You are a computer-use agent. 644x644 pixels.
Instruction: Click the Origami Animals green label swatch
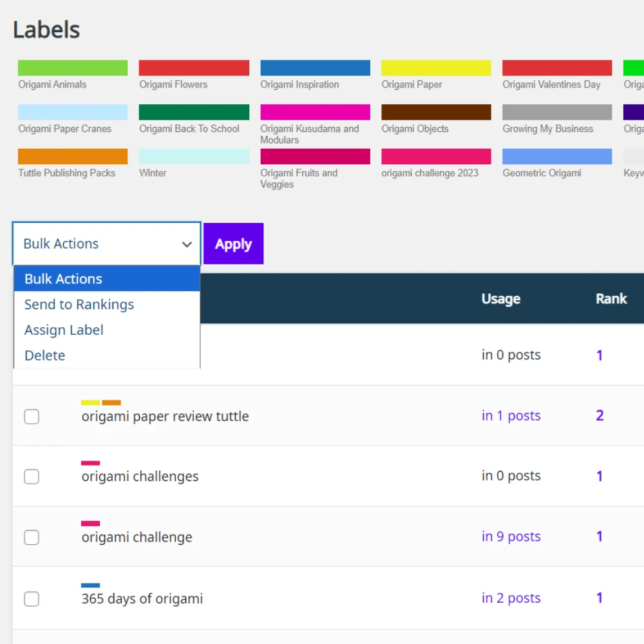pyautogui.click(x=72, y=68)
